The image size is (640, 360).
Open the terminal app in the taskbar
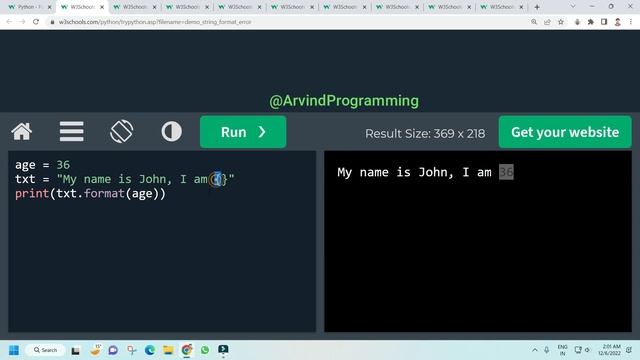tap(223, 350)
